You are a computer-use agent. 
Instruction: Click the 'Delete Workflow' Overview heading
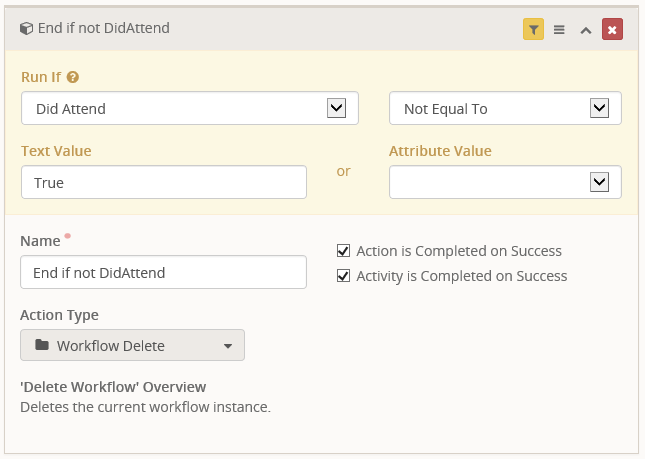113,387
